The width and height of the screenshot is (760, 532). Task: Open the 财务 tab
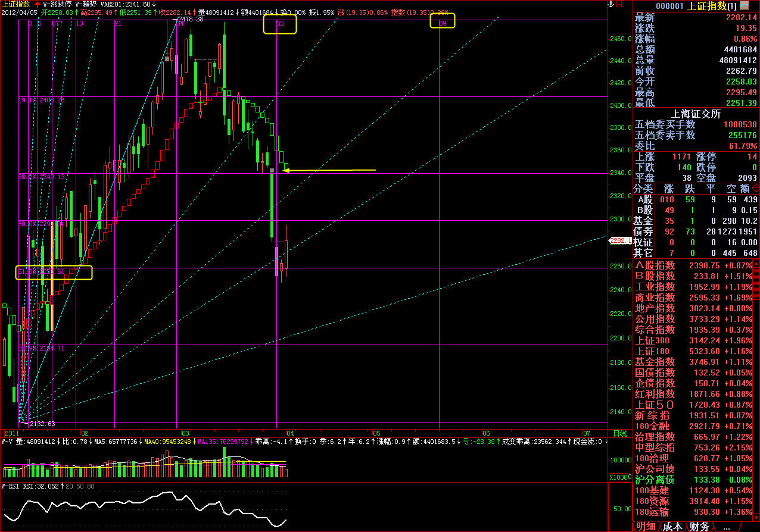pyautogui.click(x=699, y=527)
